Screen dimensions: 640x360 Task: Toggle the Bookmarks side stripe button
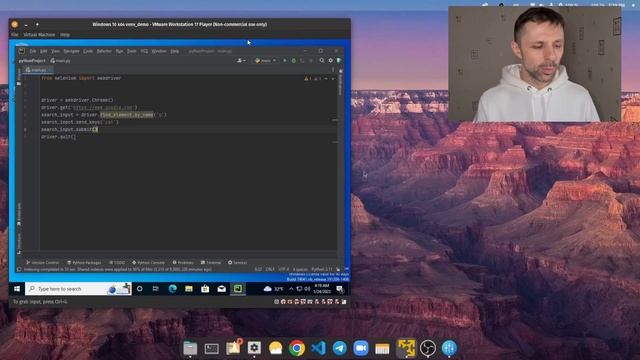(x=19, y=214)
